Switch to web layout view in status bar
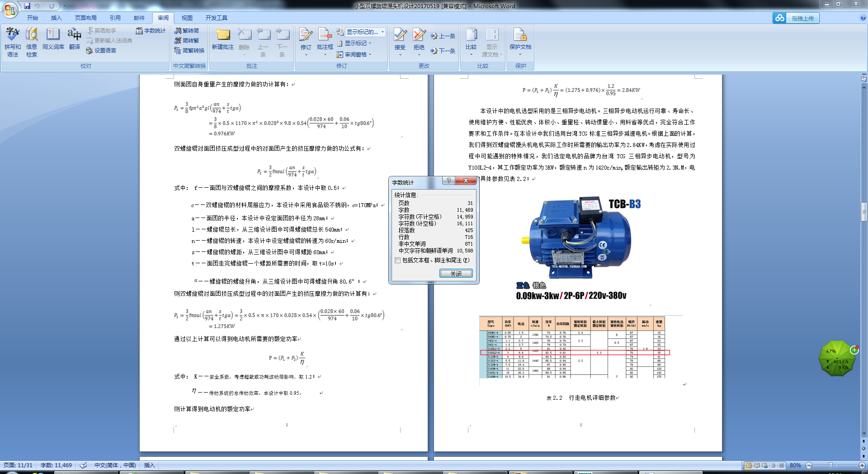Screen dimensions: 868x474 tap(765, 465)
